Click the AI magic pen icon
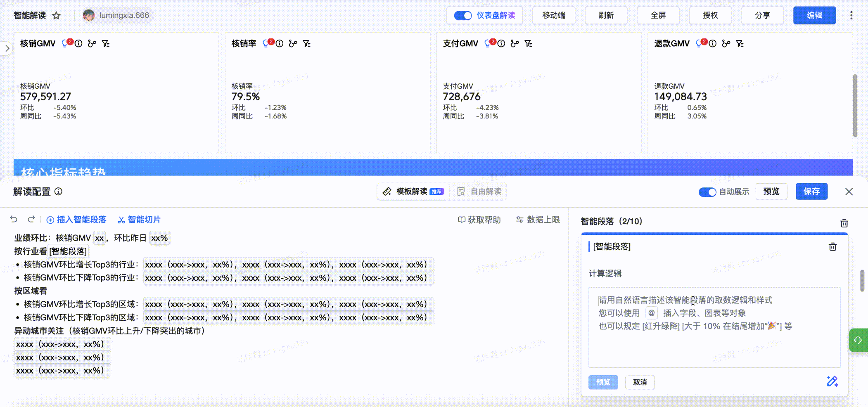 [x=832, y=381]
